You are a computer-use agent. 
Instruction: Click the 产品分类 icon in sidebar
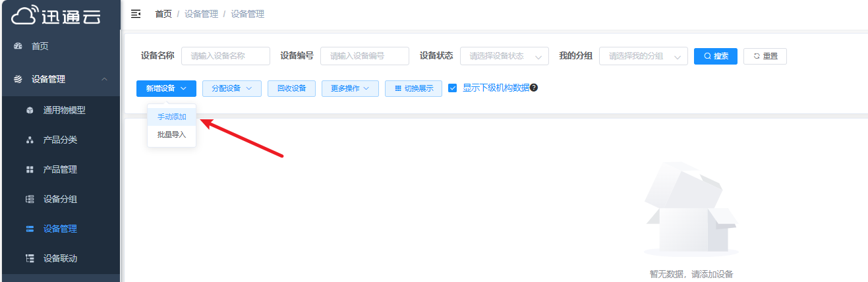click(30, 140)
